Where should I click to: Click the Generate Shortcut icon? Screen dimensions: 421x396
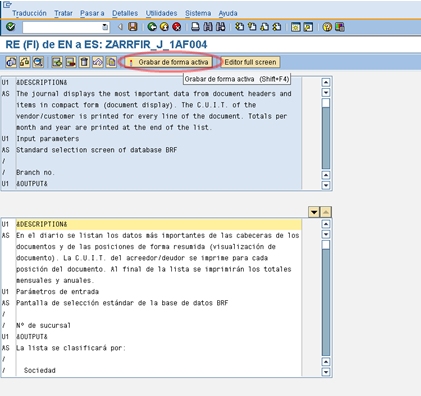point(308,27)
